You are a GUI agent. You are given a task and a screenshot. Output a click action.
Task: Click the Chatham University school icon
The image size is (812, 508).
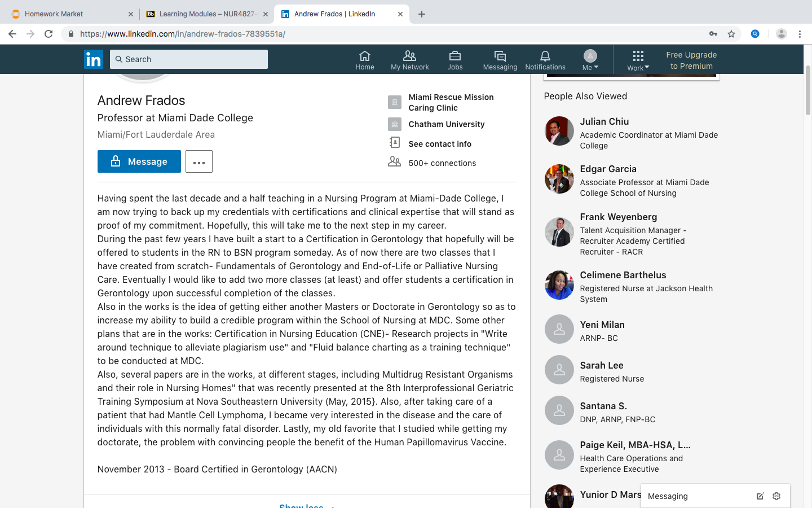point(395,124)
